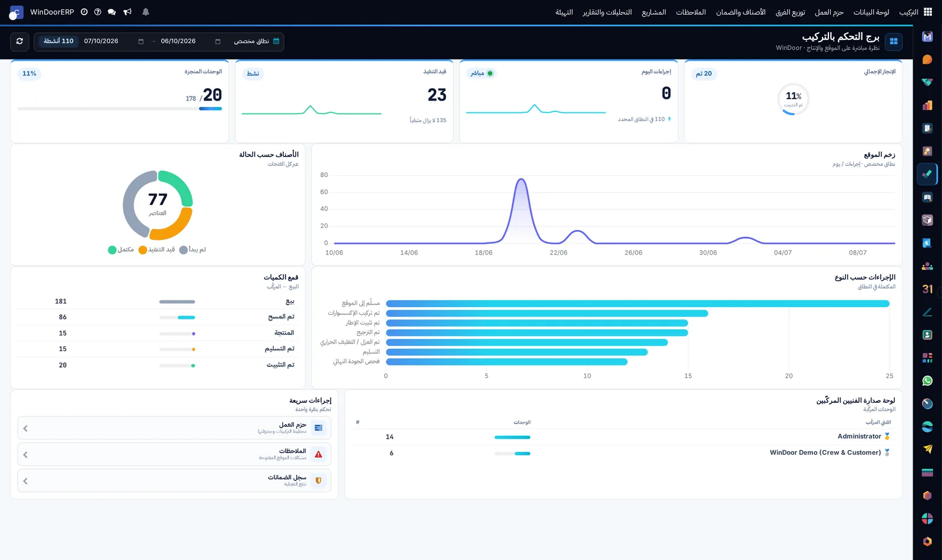Open the calendar app numbered 31
942x560 pixels.
tap(927, 289)
